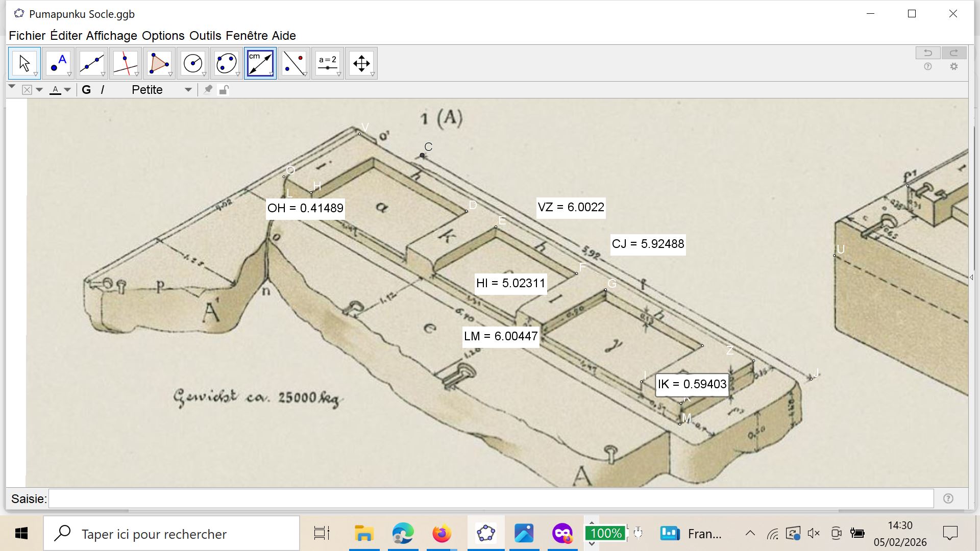Viewport: 980px width, 551px height.
Task: Select the Perpendicular line tool
Action: [x=126, y=63]
